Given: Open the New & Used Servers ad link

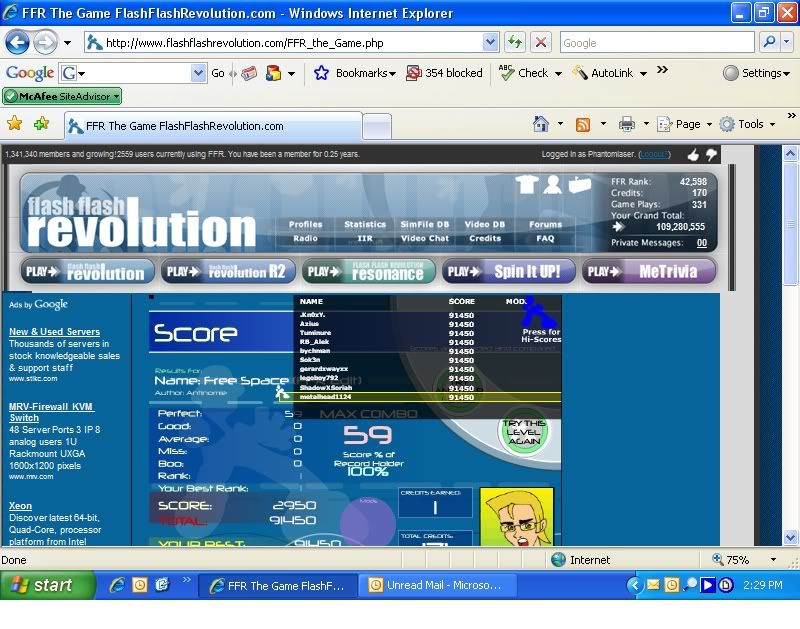Looking at the screenshot, I should (54, 332).
